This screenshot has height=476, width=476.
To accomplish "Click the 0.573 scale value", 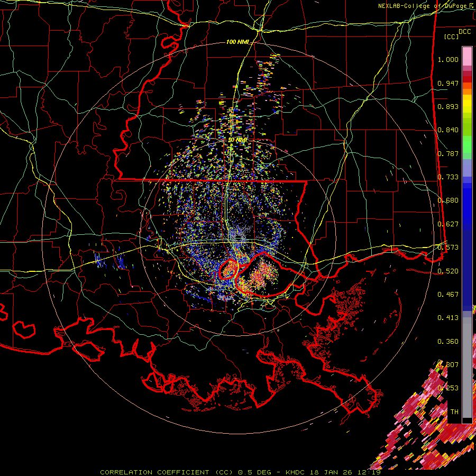I will coord(448,248).
